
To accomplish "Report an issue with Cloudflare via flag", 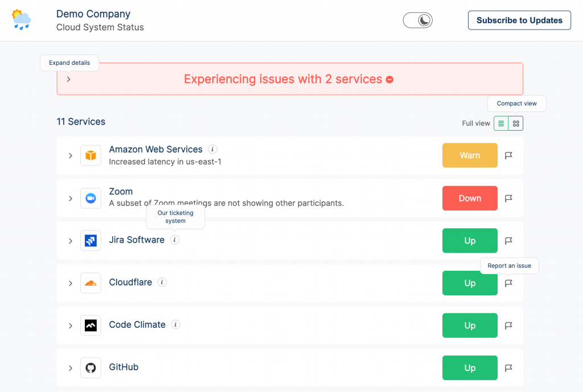I will pyautogui.click(x=508, y=283).
